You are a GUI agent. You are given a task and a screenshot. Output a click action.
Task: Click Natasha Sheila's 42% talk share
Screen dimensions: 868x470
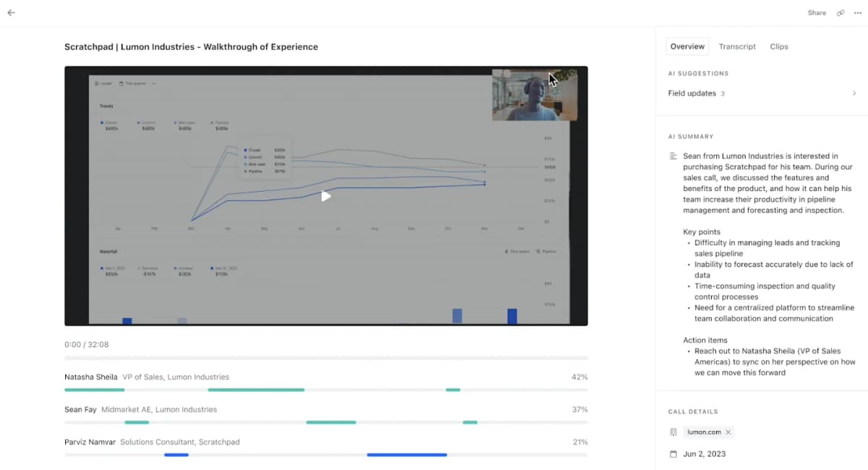click(579, 377)
